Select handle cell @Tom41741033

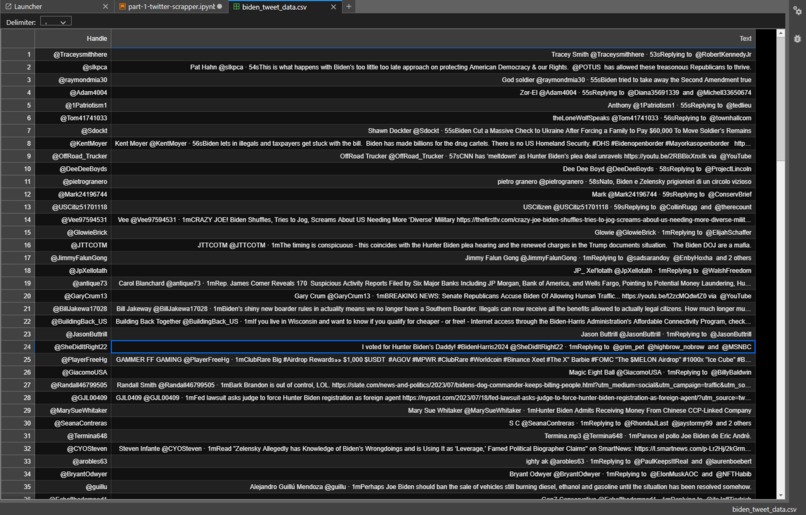tap(73, 118)
